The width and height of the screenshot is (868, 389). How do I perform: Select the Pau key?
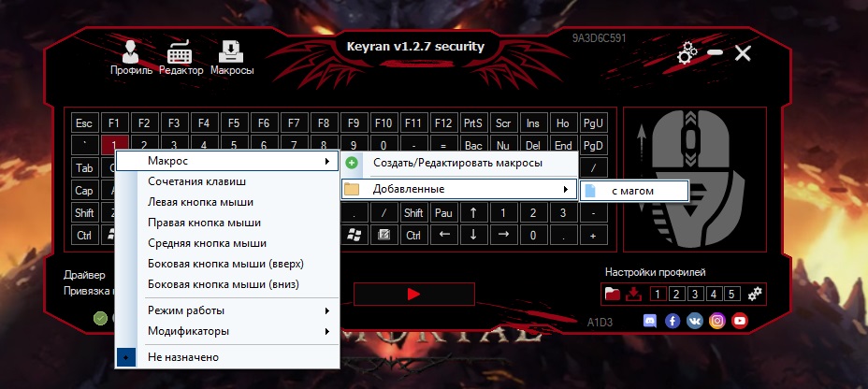click(x=443, y=212)
